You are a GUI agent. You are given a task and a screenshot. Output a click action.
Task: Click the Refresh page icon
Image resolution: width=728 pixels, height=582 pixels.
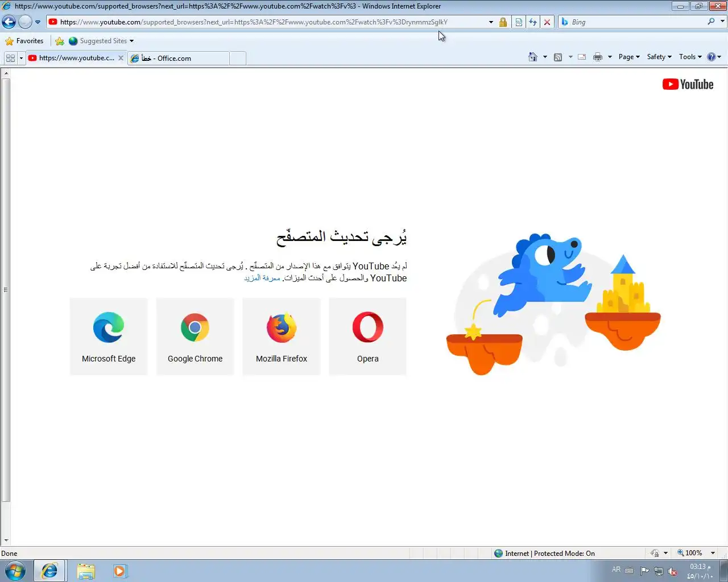pos(533,22)
